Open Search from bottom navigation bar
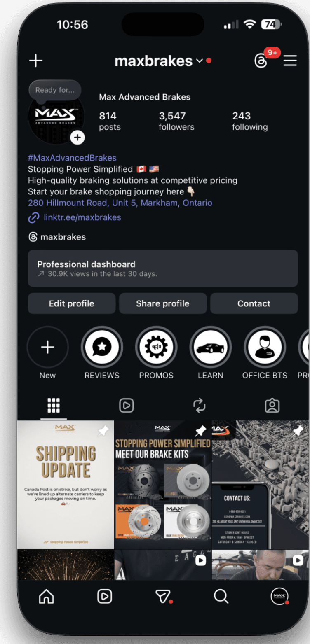This screenshot has width=310, height=644. pyautogui.click(x=221, y=596)
